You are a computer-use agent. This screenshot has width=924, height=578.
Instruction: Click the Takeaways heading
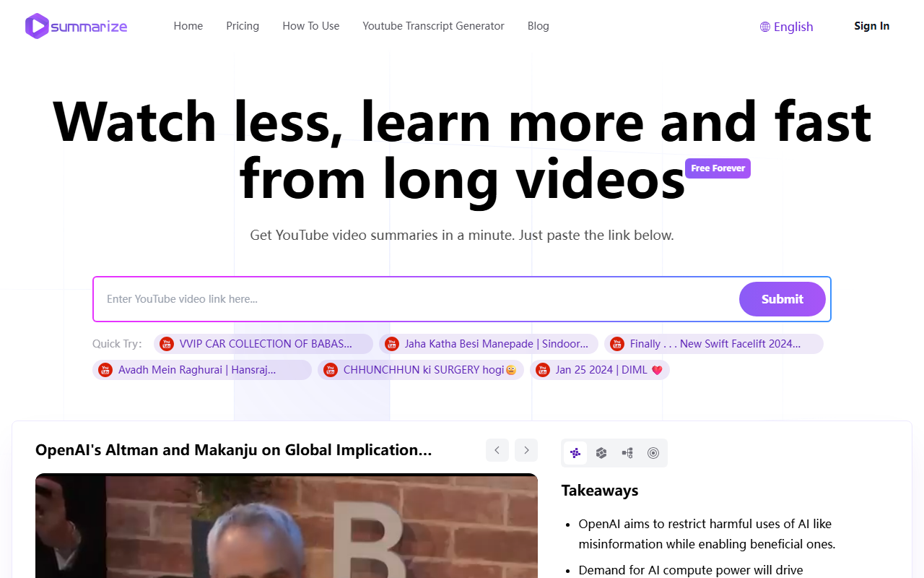[600, 491]
